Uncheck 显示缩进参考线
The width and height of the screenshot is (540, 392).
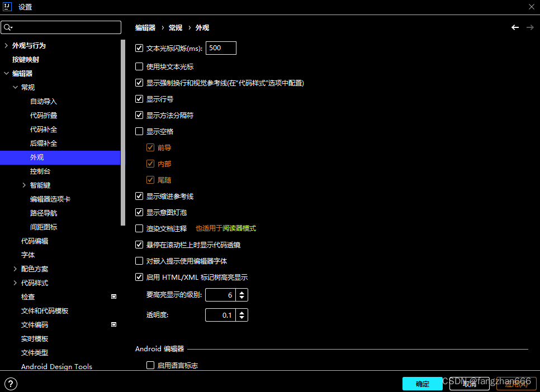(x=139, y=196)
